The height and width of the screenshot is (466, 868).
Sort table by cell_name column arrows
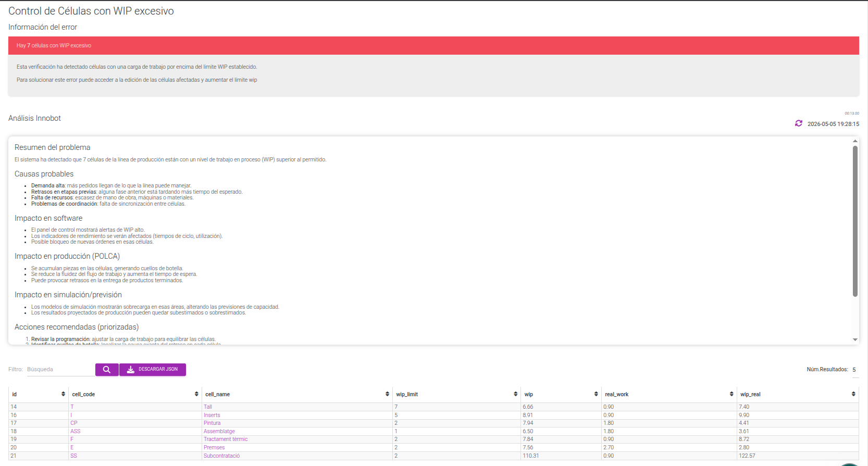[x=387, y=394]
